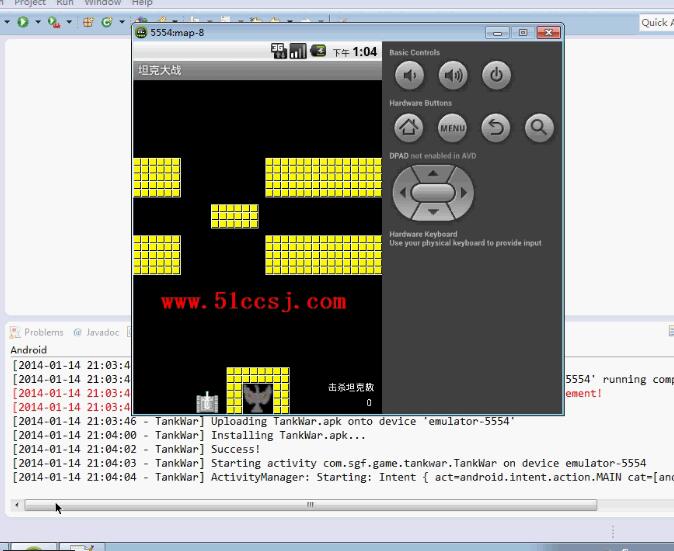Lower the emulator volume

[409, 76]
